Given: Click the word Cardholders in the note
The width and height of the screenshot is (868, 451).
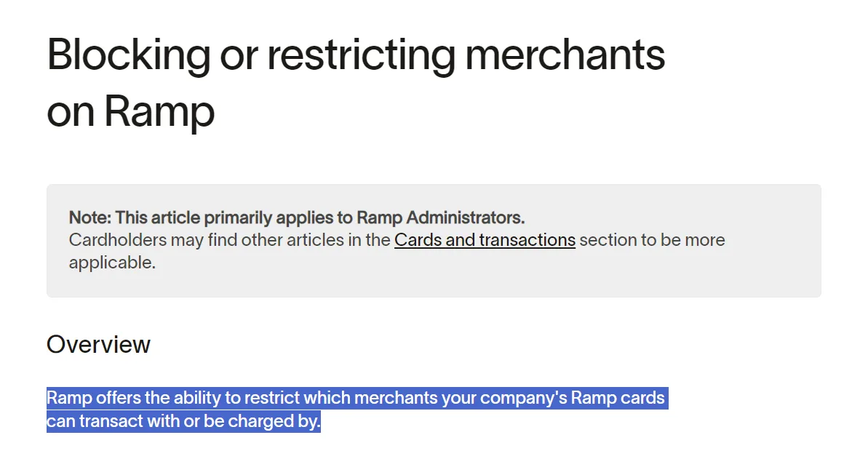Looking at the screenshot, I should [x=117, y=240].
